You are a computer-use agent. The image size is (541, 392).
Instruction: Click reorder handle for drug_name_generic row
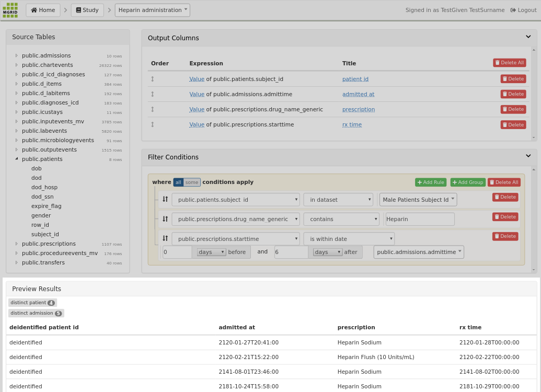[x=153, y=109]
